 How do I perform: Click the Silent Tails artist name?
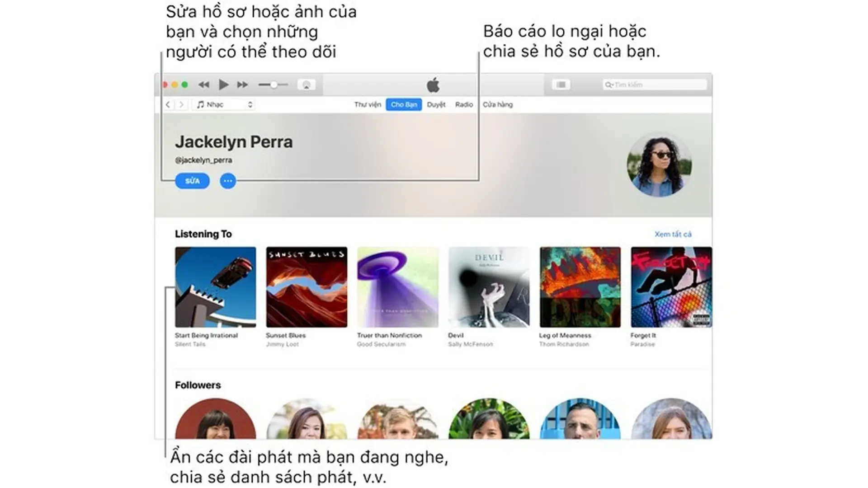click(190, 344)
